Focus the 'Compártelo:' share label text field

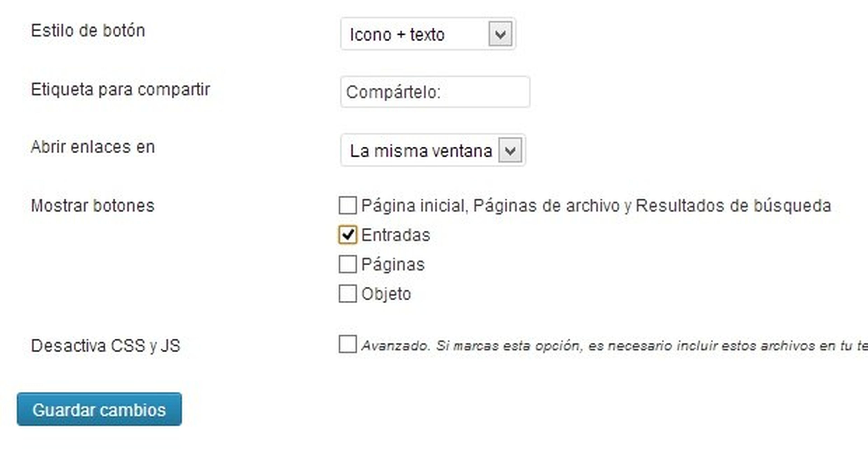[x=435, y=92]
